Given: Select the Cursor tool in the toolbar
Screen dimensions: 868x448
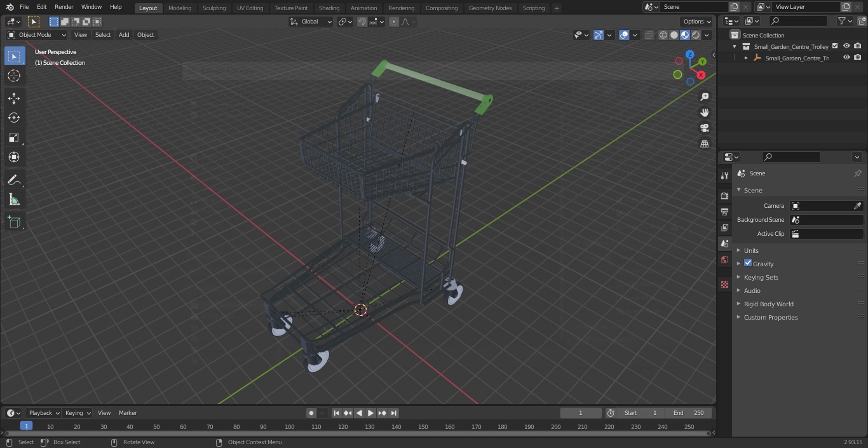Looking at the screenshot, I should (x=14, y=76).
